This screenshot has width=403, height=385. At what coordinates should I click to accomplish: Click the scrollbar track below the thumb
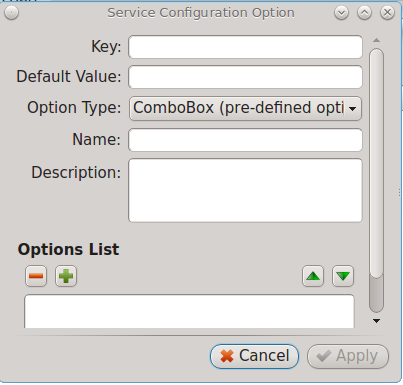[x=377, y=295]
